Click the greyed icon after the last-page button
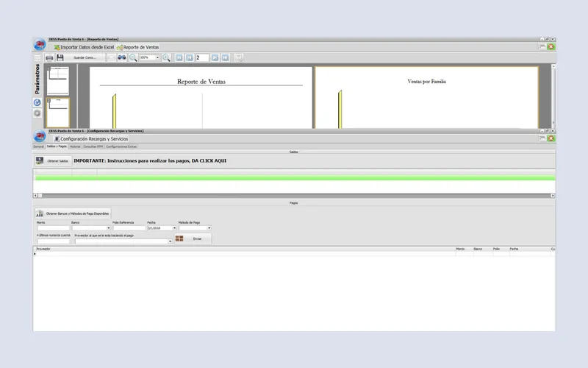The height and width of the screenshot is (368, 588). 238,57
